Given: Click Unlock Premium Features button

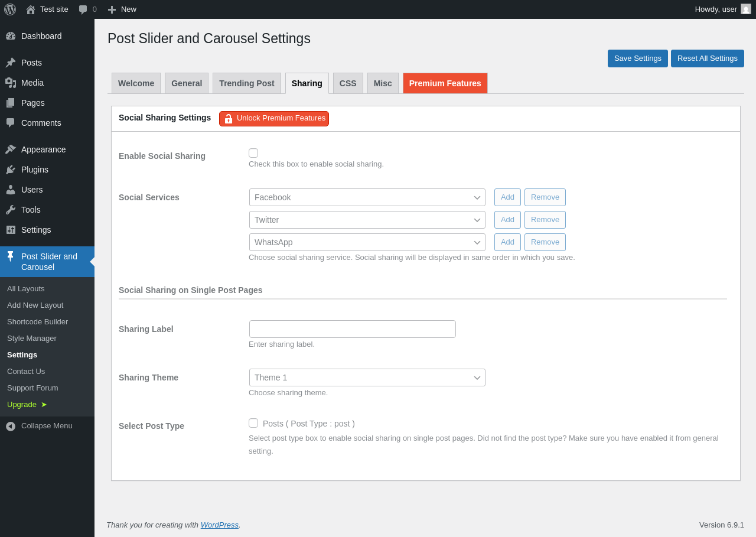Looking at the screenshot, I should [274, 119].
